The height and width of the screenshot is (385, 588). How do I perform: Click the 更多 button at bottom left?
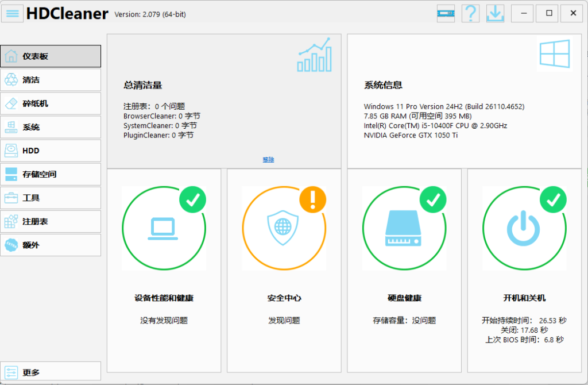coord(51,372)
